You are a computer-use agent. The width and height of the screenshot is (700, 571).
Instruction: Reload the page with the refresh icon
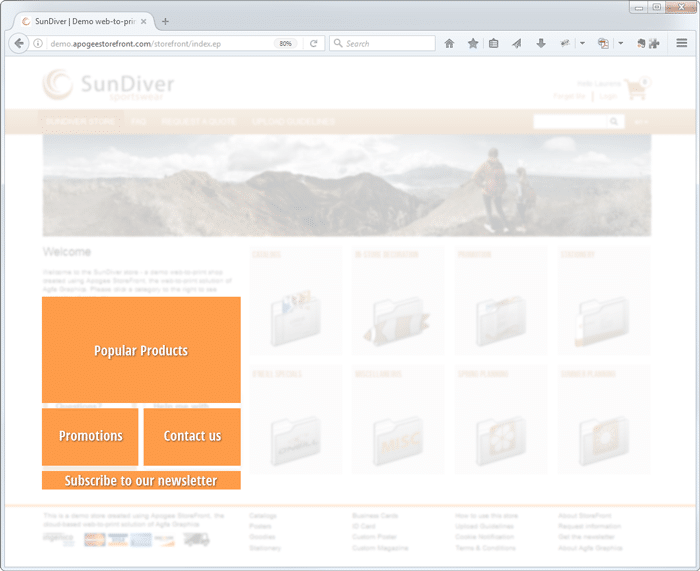314,43
